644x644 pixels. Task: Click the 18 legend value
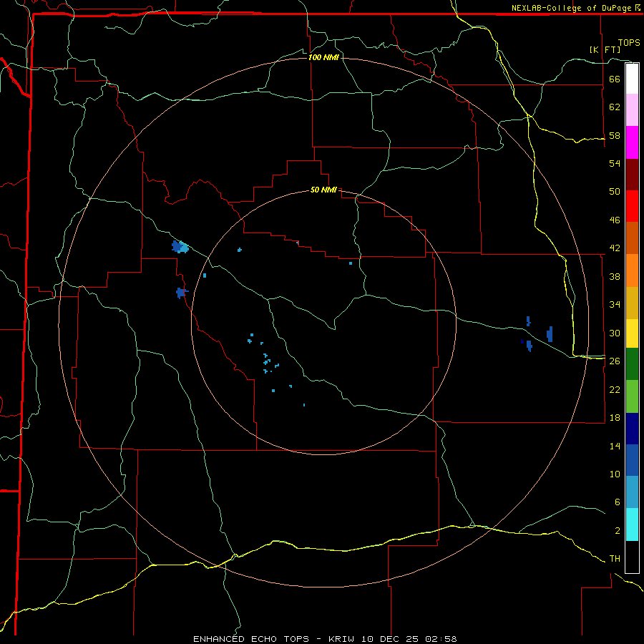point(615,418)
